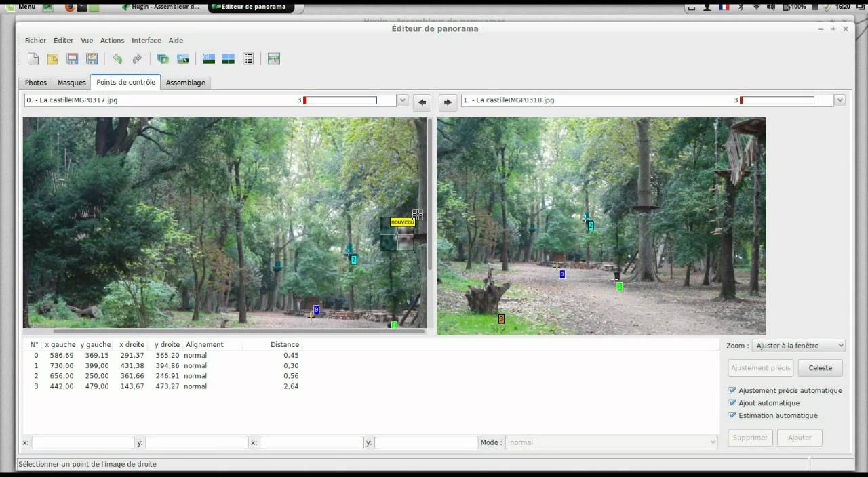Click the open project folder icon

click(x=52, y=59)
